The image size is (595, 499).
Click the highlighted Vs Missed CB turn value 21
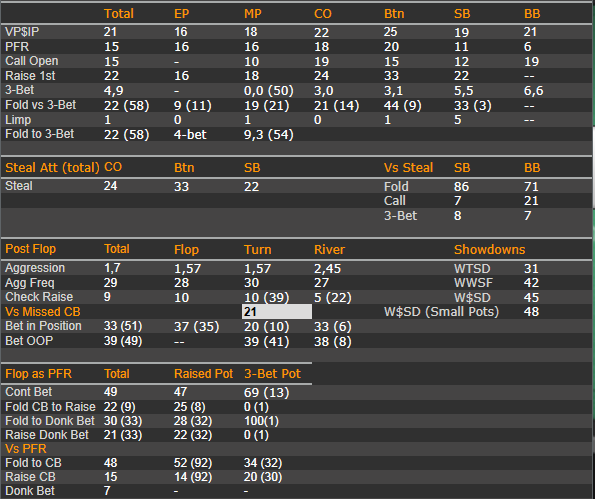pos(277,312)
